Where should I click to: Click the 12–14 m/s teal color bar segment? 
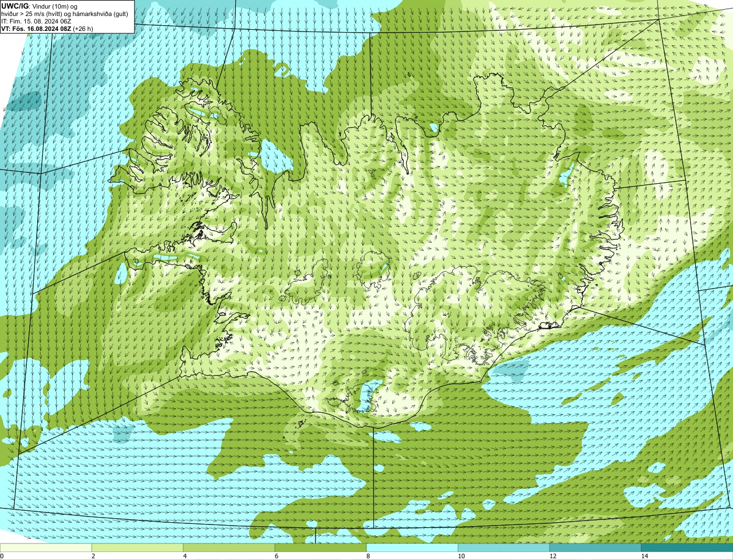pos(596,547)
